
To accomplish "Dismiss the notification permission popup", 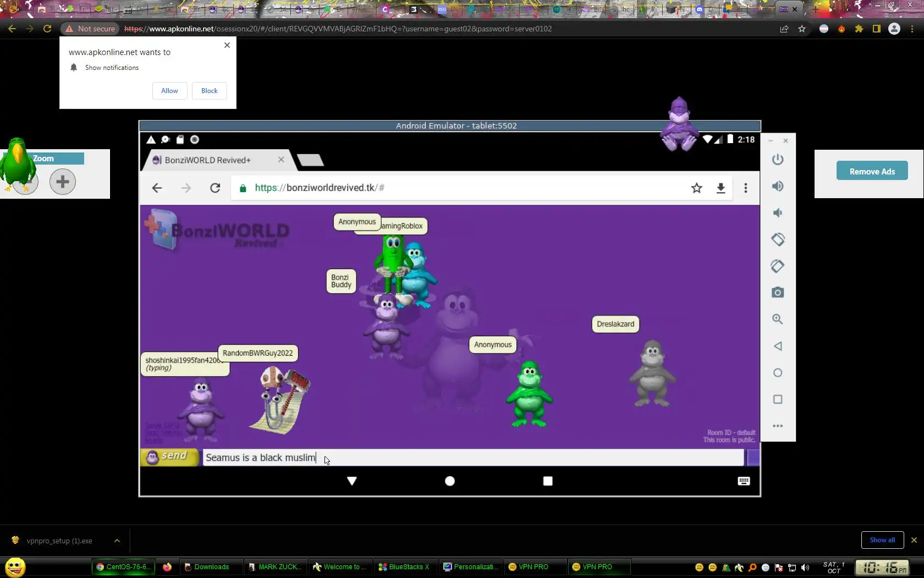I will point(227,45).
